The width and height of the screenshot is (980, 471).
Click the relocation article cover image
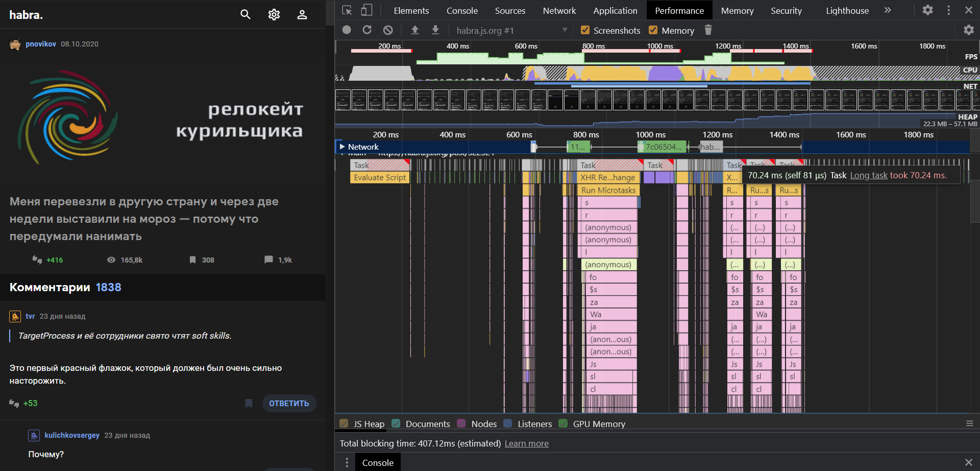point(163,117)
